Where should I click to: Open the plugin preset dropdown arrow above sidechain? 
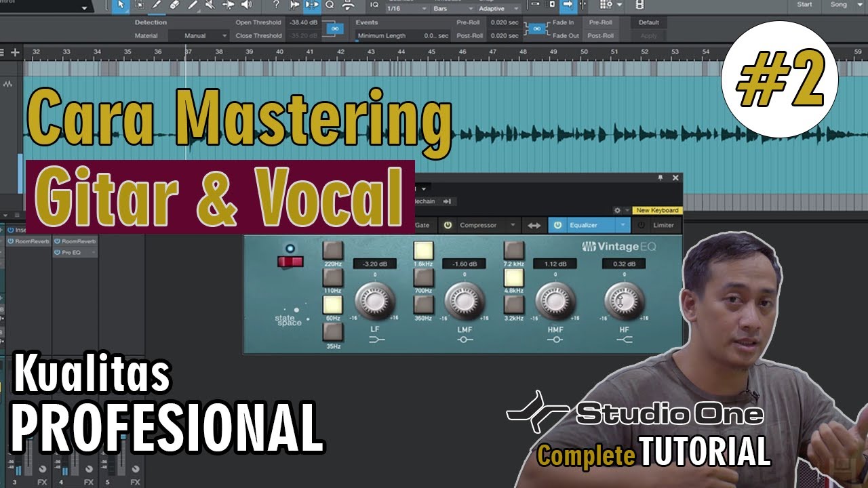pos(425,188)
